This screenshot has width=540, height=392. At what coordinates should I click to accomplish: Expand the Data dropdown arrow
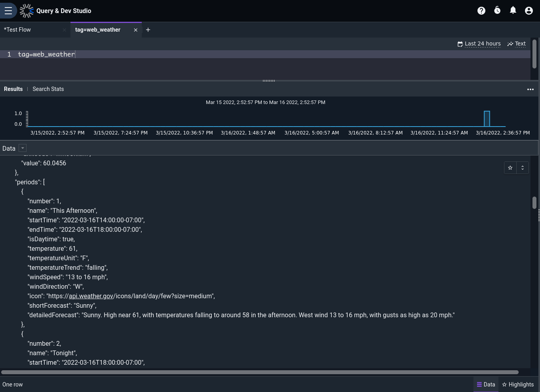[x=23, y=148]
